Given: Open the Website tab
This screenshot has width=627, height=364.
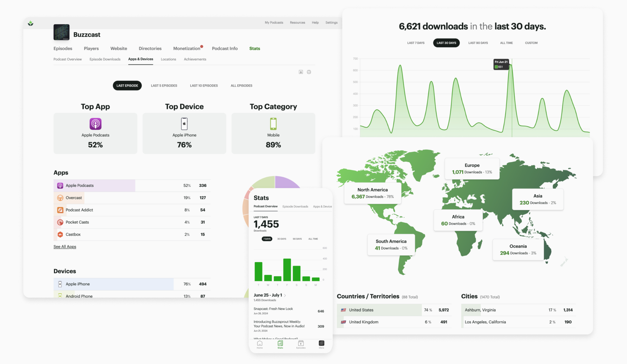Looking at the screenshot, I should 119,49.
